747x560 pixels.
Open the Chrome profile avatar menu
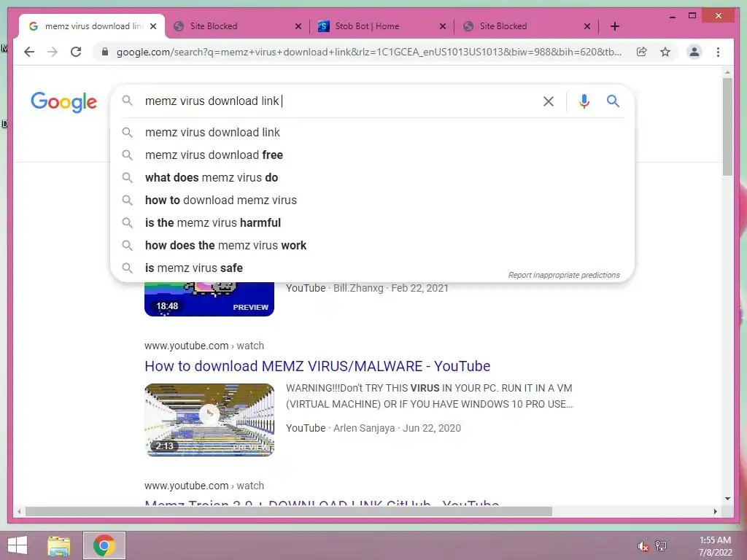(694, 52)
